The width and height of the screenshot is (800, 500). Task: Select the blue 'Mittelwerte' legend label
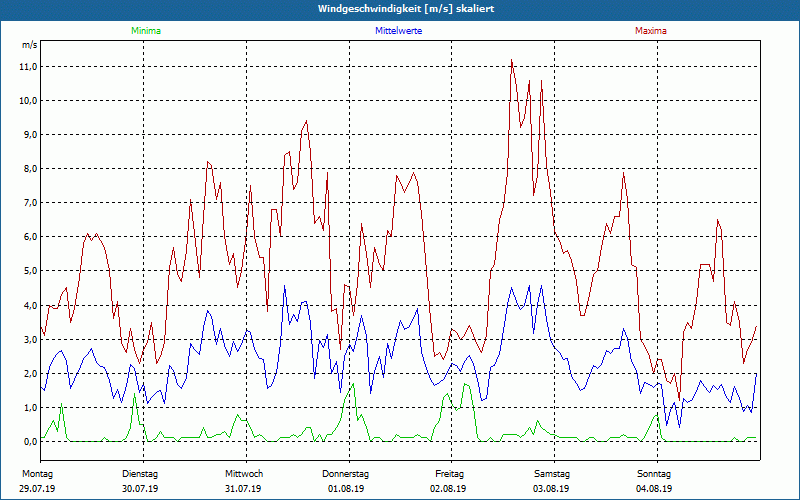398,31
